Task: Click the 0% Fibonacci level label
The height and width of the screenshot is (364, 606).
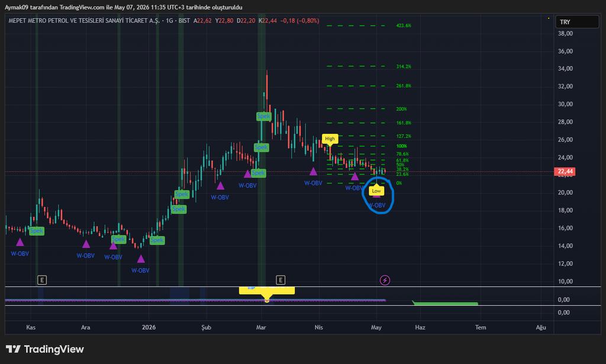Action: pyautogui.click(x=399, y=183)
